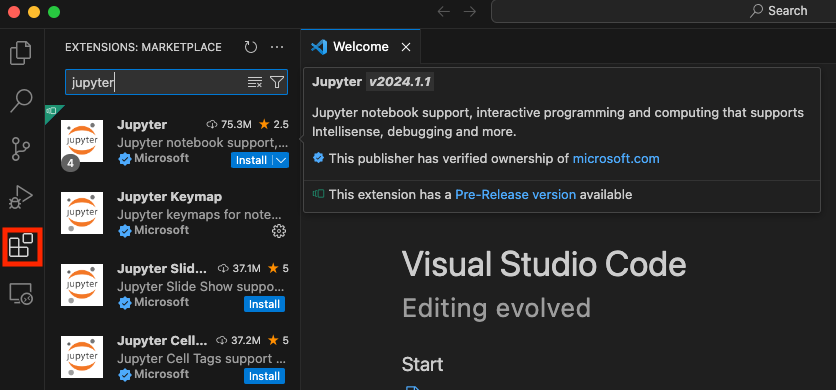Go forward using the right arrow
The width and height of the screenshot is (836, 390).
pos(470,12)
